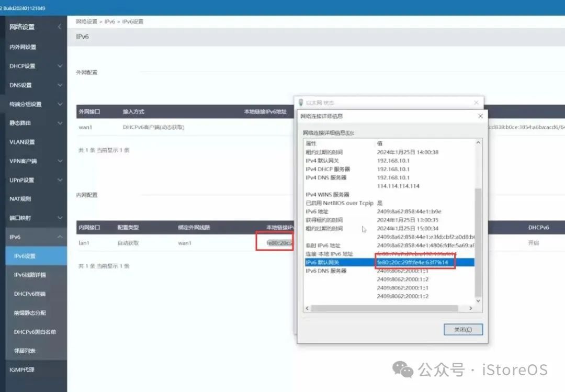Click the 114.114.114.114 DNS value
Image resolution: width=565 pixels, height=392 pixels.
[398, 186]
